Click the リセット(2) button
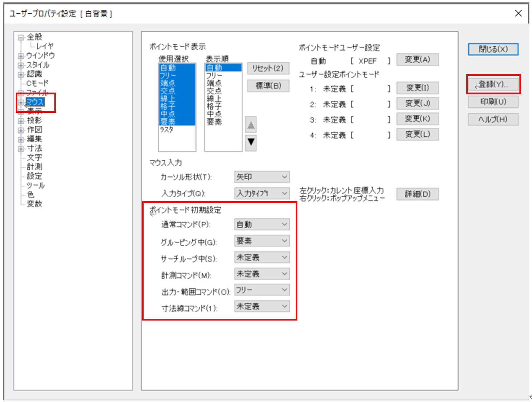This screenshot has height=402, width=532. click(x=268, y=68)
